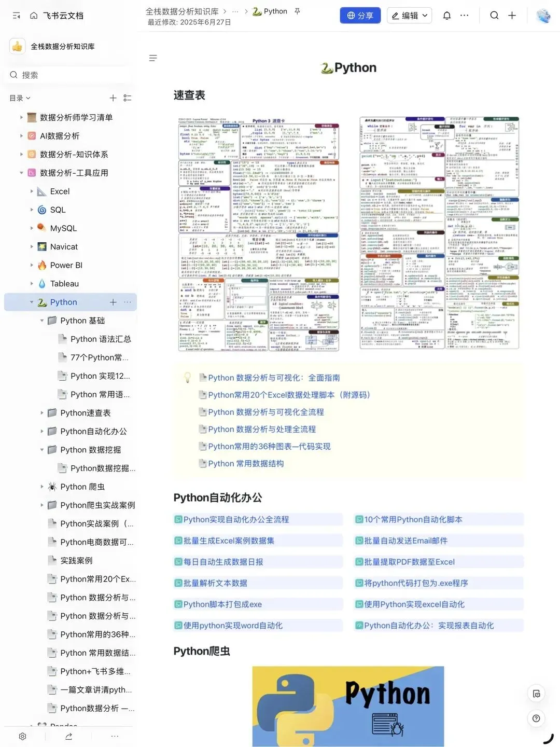This screenshot has width=560, height=747.
Task: Open Python爬虫实战案例 folder item
Action: [x=97, y=505]
